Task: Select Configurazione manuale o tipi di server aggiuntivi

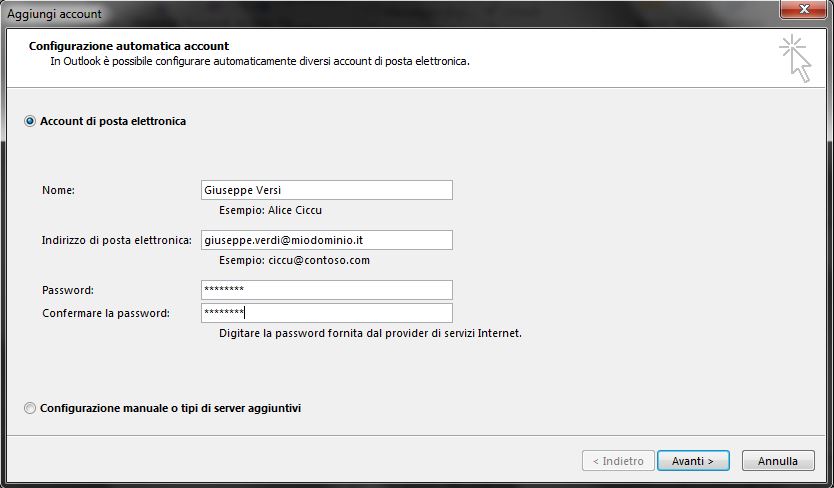Action: [30, 408]
